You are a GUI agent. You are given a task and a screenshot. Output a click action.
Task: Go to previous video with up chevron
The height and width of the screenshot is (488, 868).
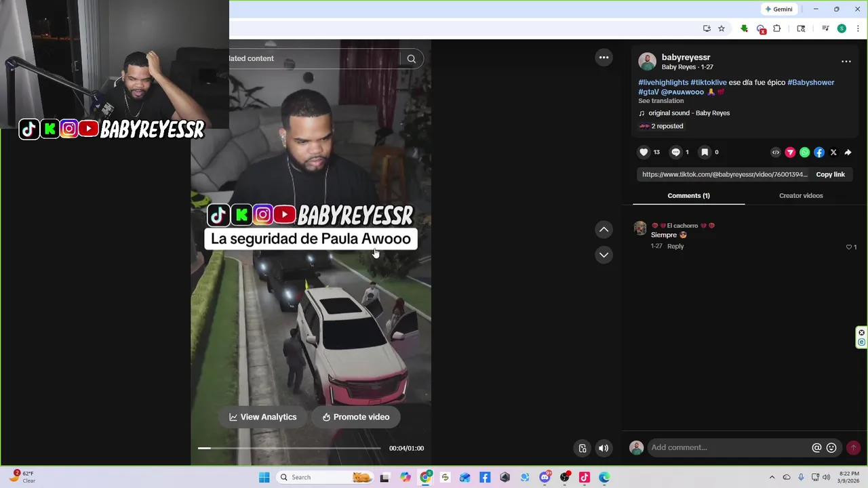point(604,230)
